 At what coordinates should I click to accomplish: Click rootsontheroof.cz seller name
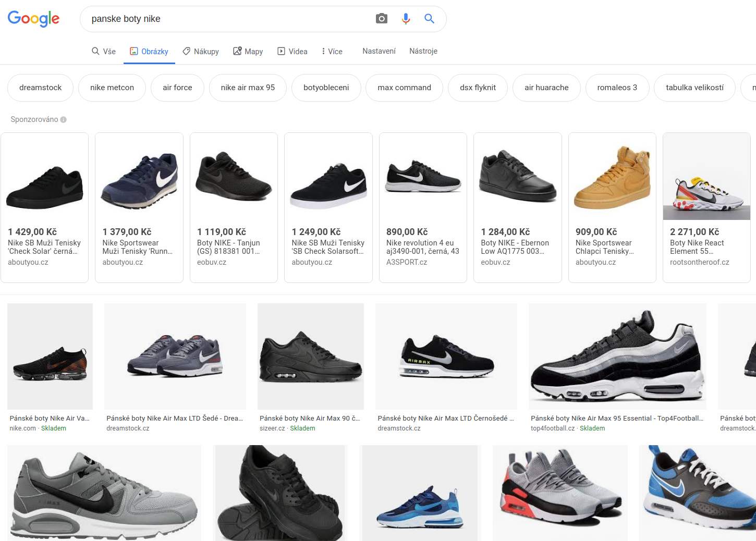pos(700,262)
